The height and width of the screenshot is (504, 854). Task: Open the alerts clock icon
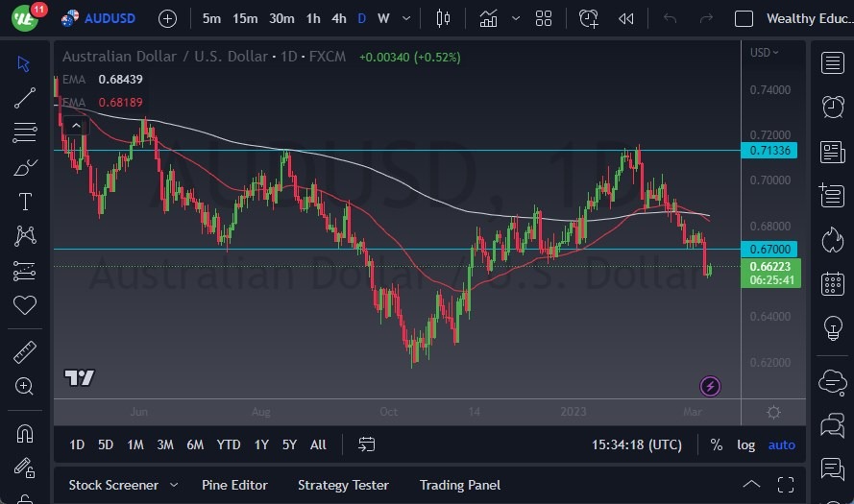tap(832, 107)
